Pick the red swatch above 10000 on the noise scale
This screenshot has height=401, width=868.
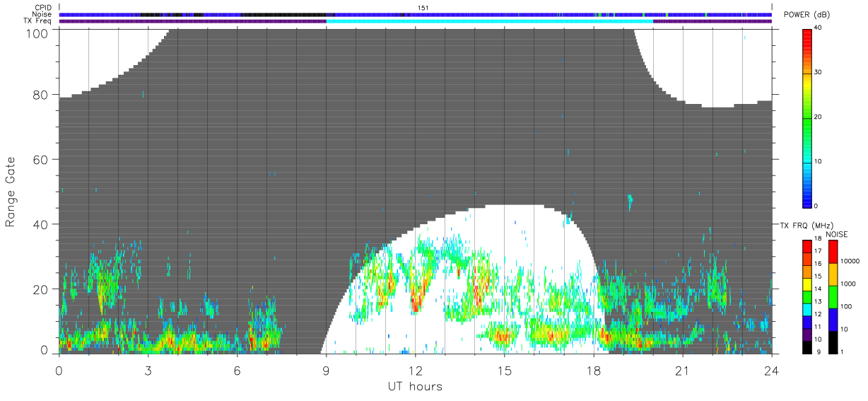[833, 252]
